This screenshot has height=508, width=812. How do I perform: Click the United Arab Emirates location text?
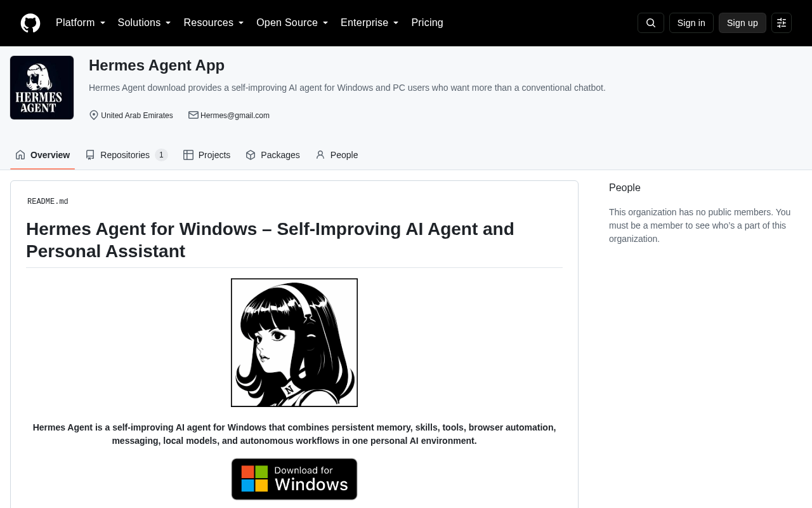coord(137,116)
